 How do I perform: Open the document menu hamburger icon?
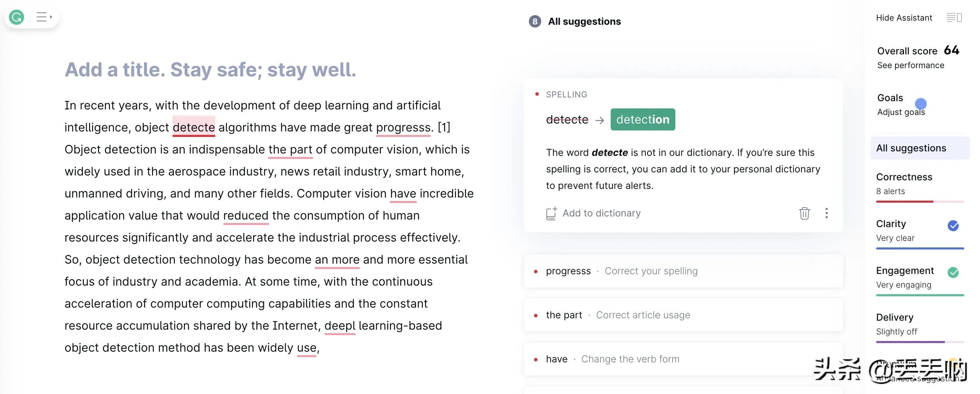click(44, 17)
